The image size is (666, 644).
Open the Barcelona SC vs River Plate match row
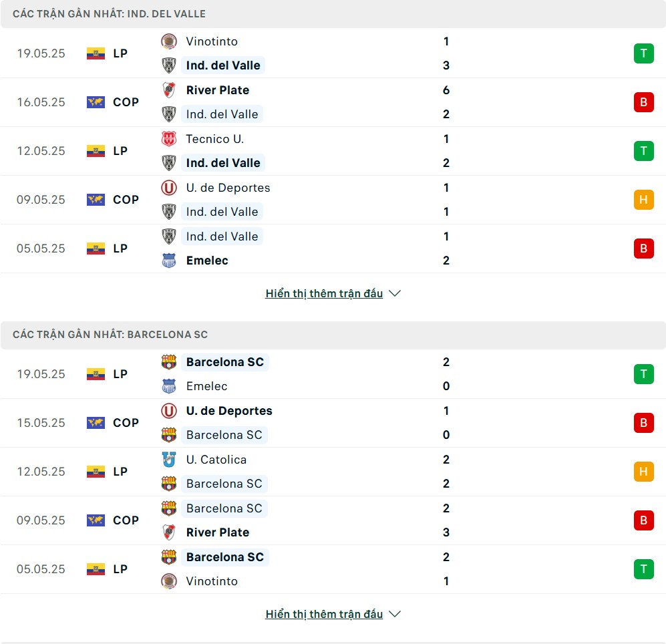coord(333,520)
